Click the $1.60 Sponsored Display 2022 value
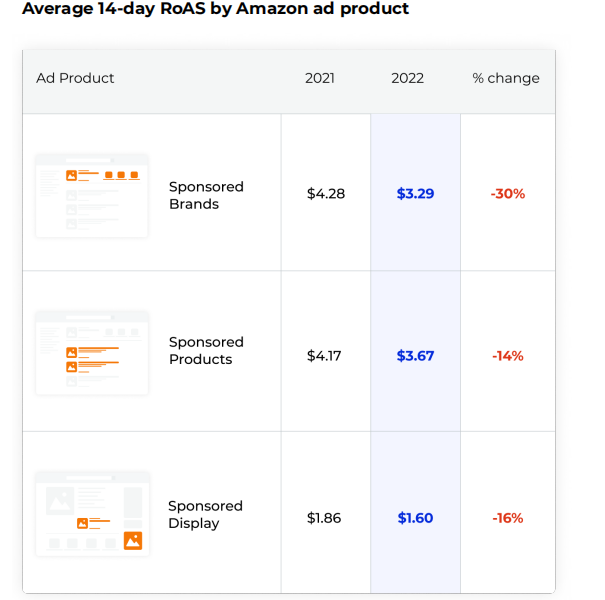 coord(415,518)
